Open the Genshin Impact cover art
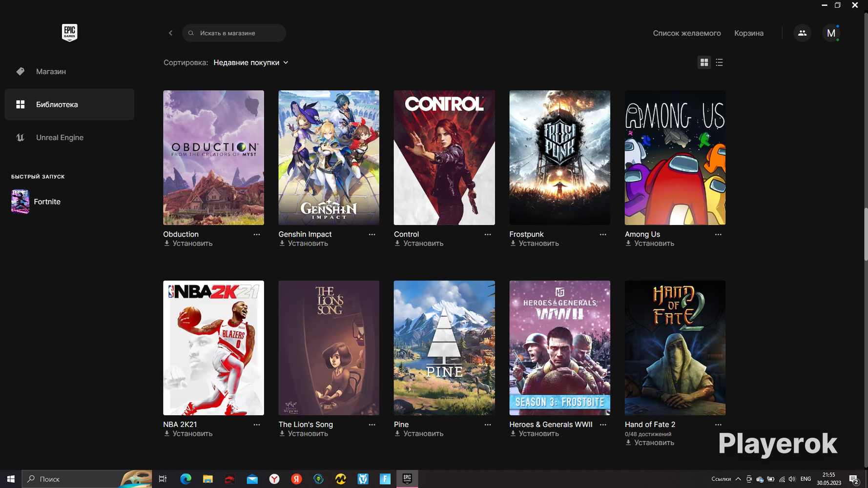This screenshot has width=868, height=488. 329,158
